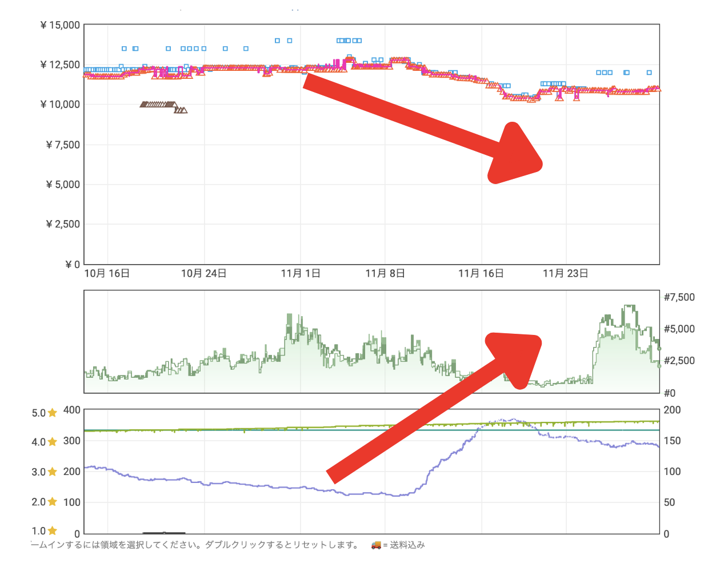Click the star icon beside 4.0 rating

pos(53,442)
